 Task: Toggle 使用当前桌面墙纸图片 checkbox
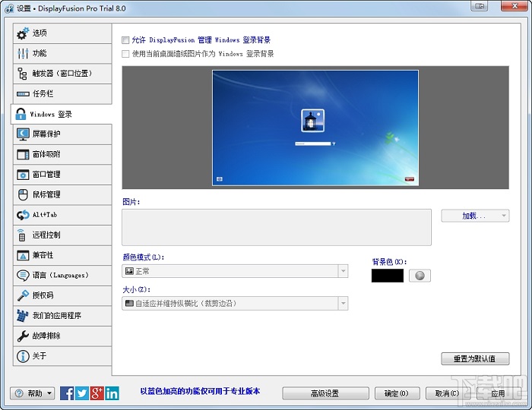tap(126, 54)
